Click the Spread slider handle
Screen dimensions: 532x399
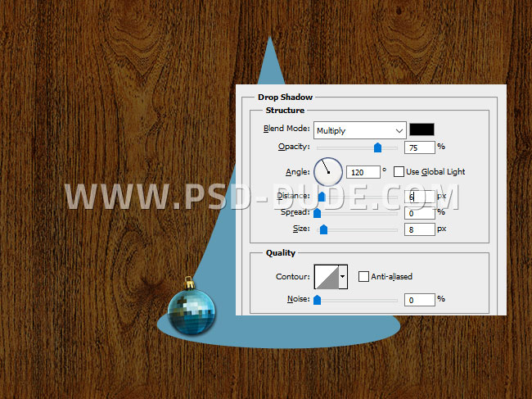click(318, 213)
